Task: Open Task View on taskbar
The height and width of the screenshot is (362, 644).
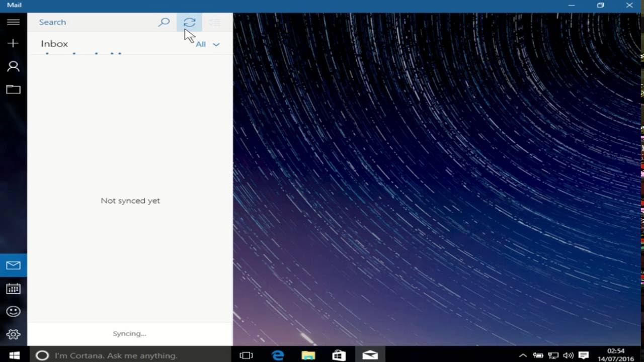Action: click(x=246, y=355)
